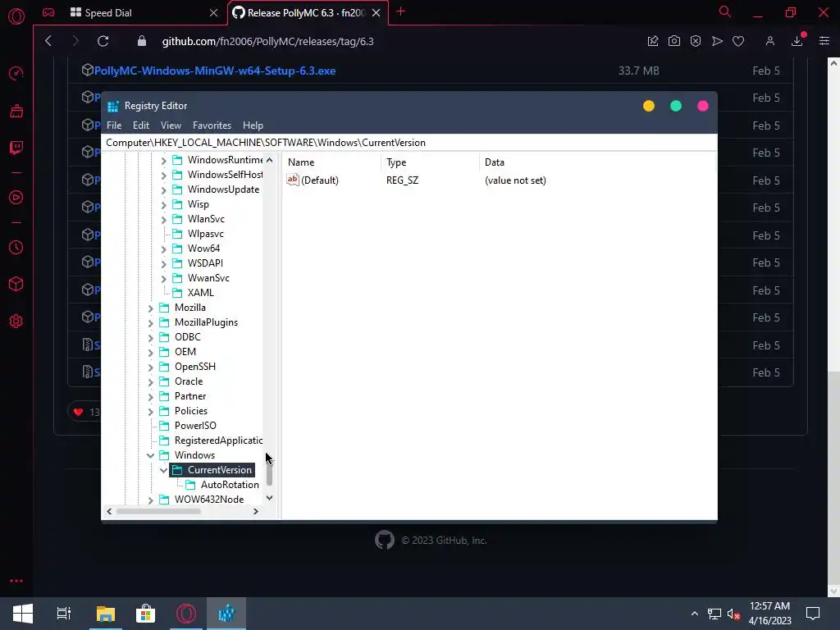Open Registry Editor Help menu
This screenshot has width=840, height=630.
click(253, 126)
